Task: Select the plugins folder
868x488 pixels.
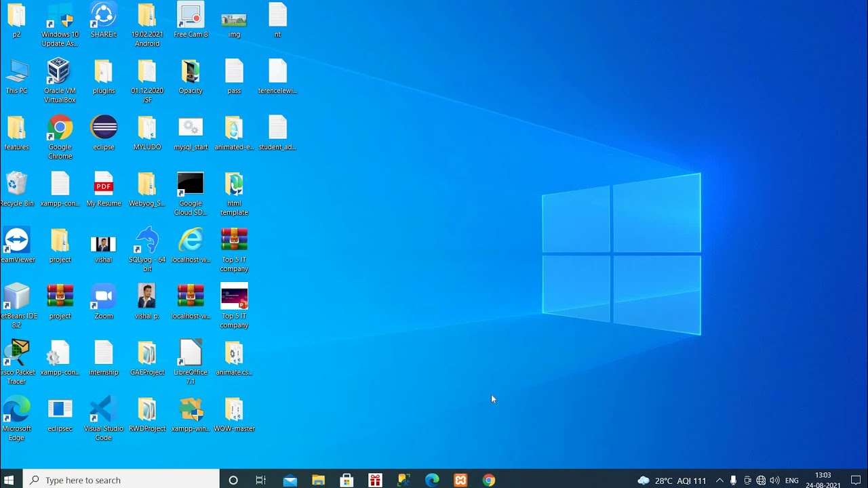Action: pyautogui.click(x=103, y=72)
